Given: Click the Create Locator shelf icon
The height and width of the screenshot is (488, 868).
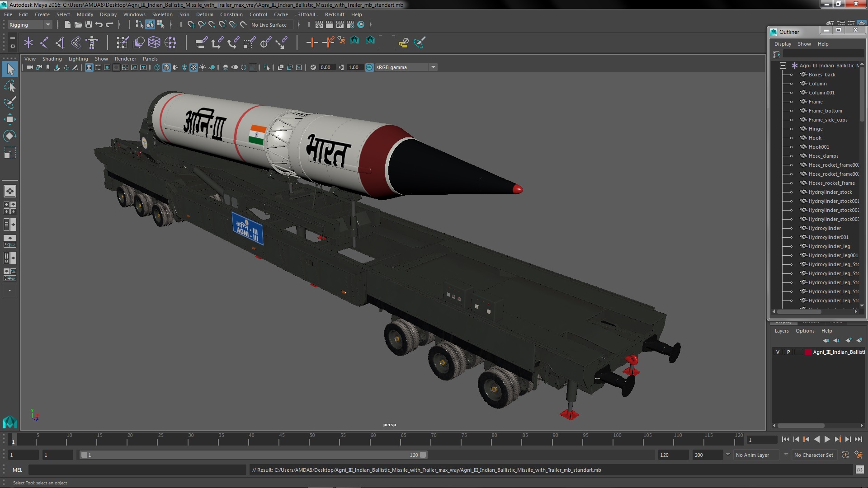Looking at the screenshot, I should pos(28,43).
